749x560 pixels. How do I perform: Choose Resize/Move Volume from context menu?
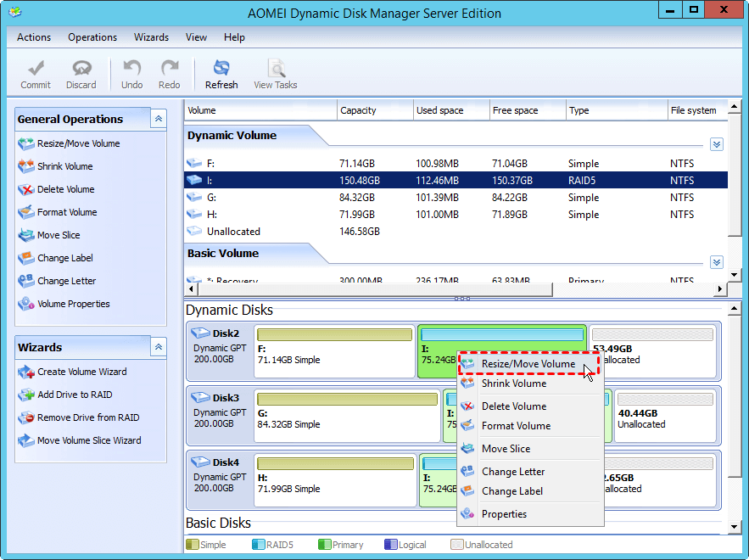[x=528, y=364]
